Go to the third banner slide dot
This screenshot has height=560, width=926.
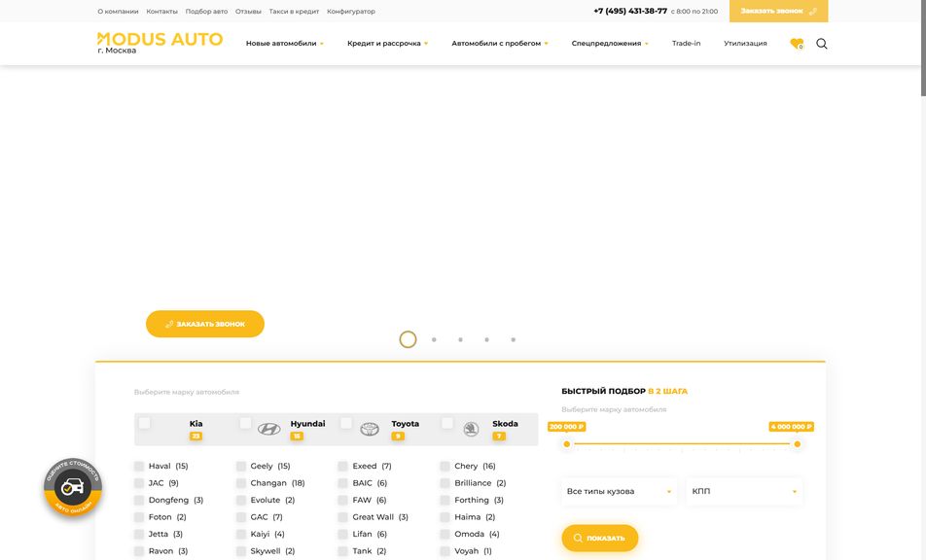(x=461, y=340)
